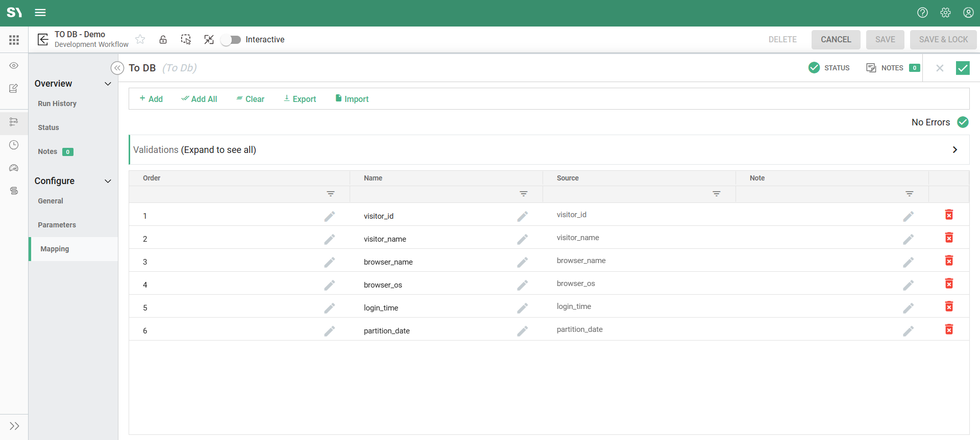The height and width of the screenshot is (440, 980).
Task: Collapse the Configure section
Action: pos(108,181)
